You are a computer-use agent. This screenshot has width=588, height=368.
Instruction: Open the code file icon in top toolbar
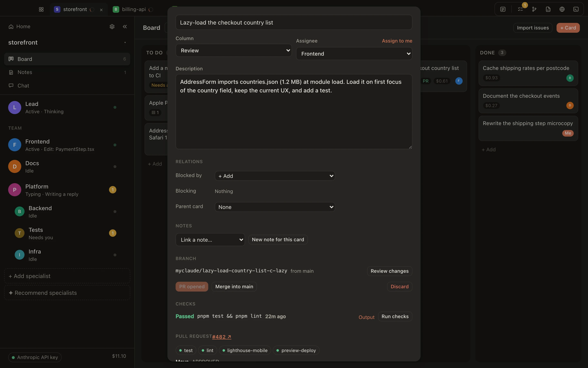coord(548,9)
